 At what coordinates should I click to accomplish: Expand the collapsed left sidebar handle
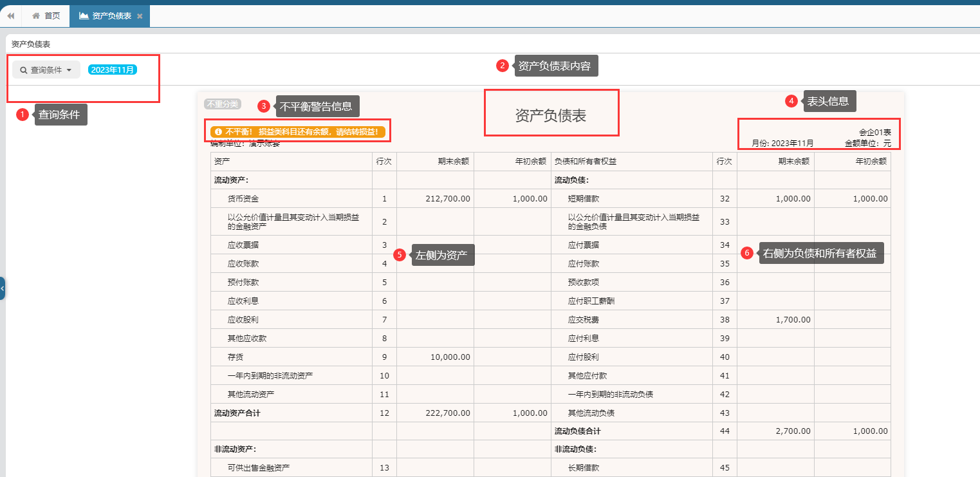tap(3, 288)
